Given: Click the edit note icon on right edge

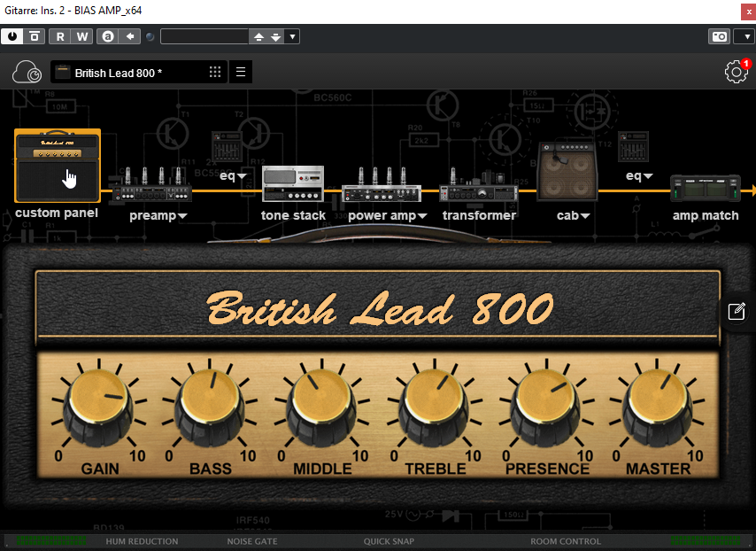Looking at the screenshot, I should coord(737,311).
